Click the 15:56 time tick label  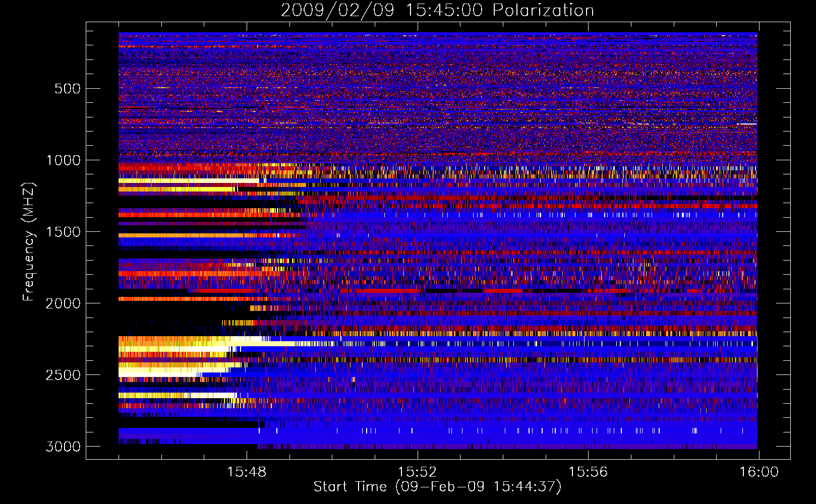pos(588,472)
